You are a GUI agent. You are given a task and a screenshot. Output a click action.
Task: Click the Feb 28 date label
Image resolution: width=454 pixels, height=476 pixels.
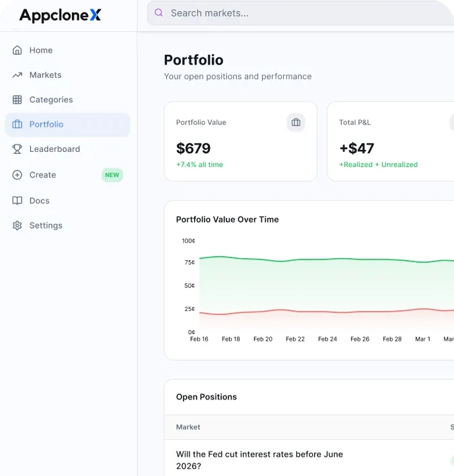[x=392, y=339]
